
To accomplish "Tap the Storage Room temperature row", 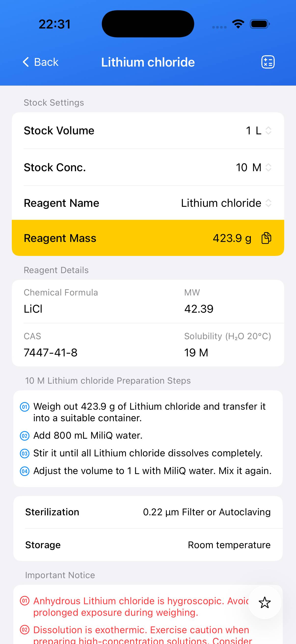I will pyautogui.click(x=148, y=545).
